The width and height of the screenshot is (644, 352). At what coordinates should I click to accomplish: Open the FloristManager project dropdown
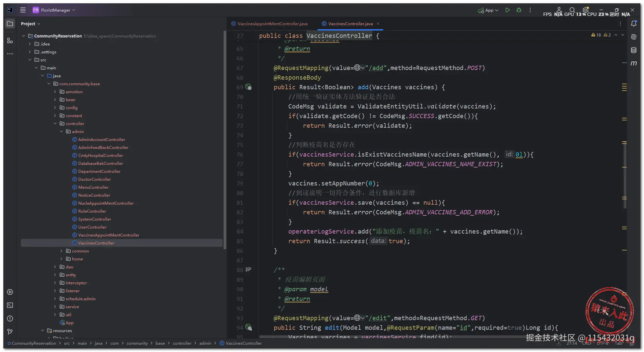pos(54,10)
